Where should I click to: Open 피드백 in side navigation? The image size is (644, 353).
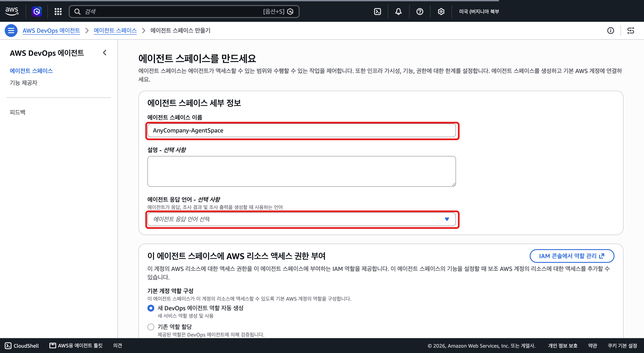pyautogui.click(x=18, y=112)
